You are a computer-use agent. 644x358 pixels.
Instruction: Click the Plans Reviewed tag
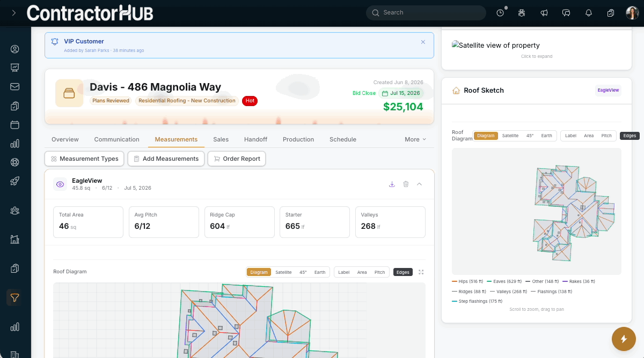tap(111, 101)
